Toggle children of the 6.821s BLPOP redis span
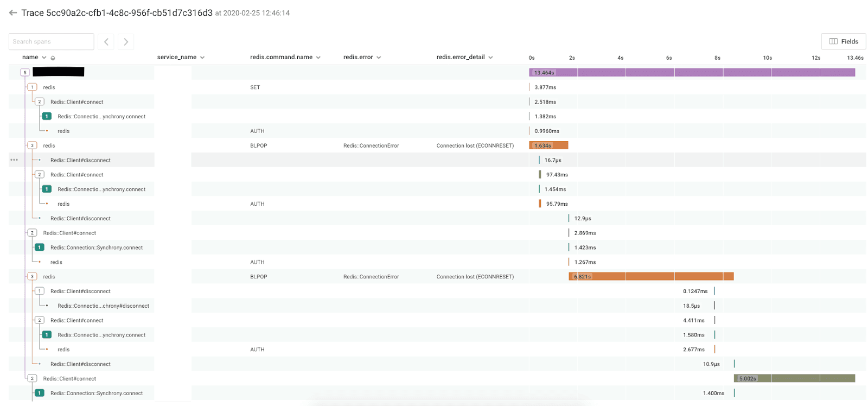 (32, 276)
